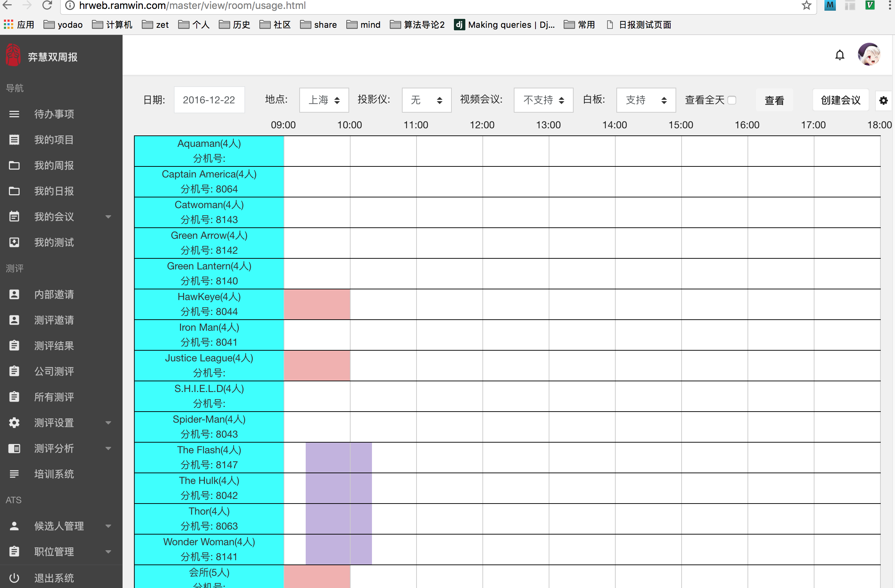The width and height of the screenshot is (895, 588).
Task: Open 培训系统 in the sidebar
Action: tap(54, 474)
